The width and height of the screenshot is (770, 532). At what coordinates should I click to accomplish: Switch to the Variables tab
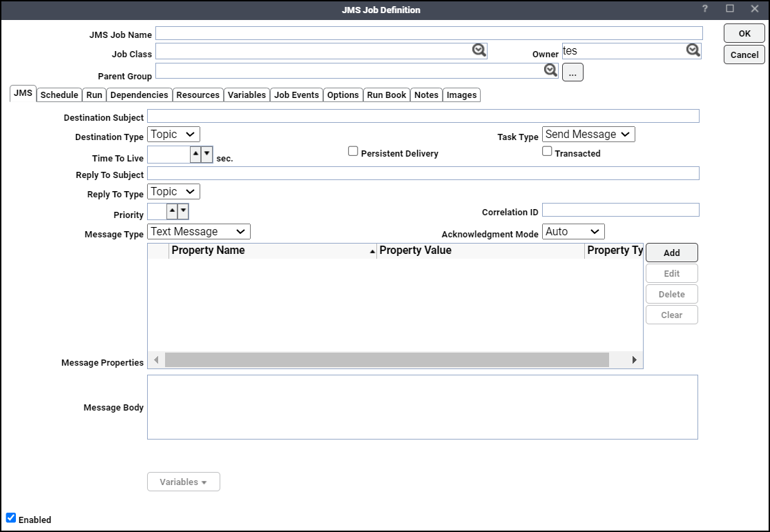point(247,95)
